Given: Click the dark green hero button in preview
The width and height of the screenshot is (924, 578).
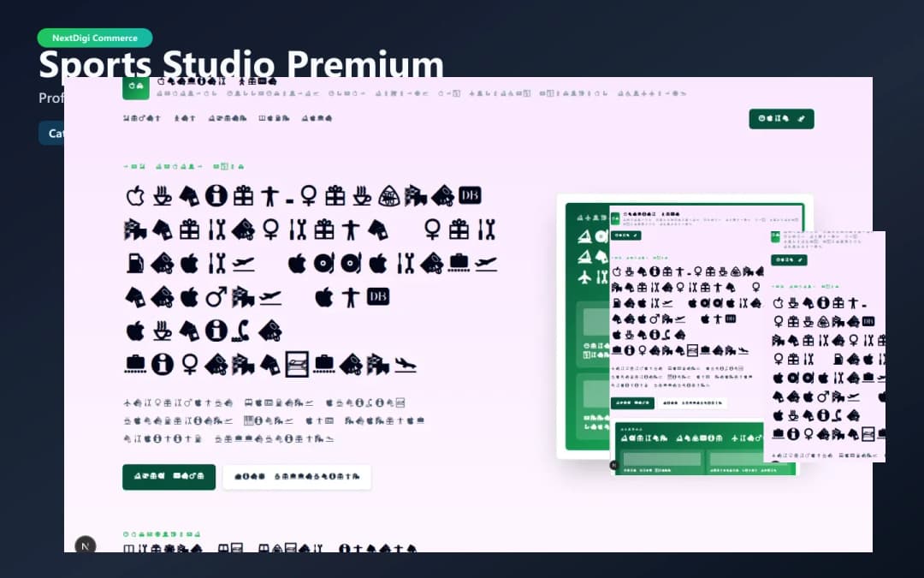Looking at the screenshot, I should (x=169, y=477).
